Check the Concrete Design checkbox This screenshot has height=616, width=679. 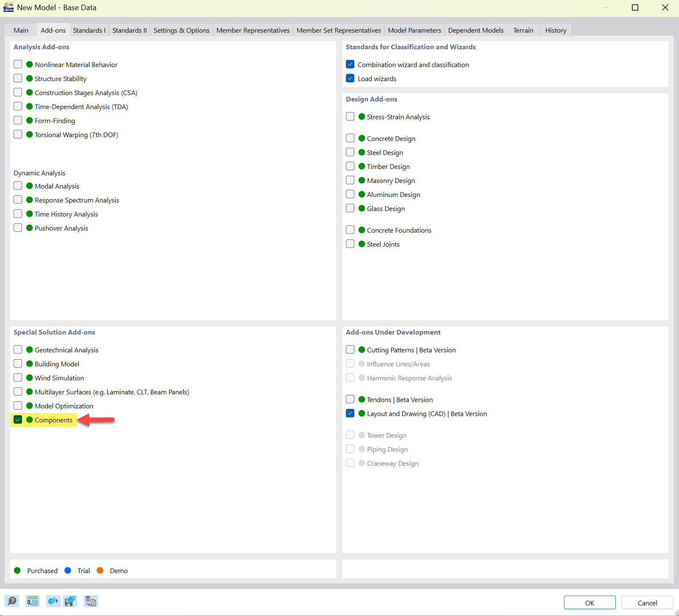pyautogui.click(x=350, y=138)
